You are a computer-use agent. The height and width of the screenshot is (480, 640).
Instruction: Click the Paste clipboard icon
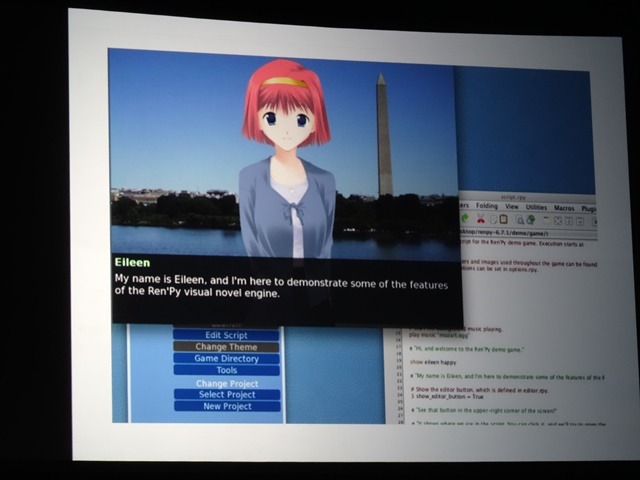[x=504, y=220]
